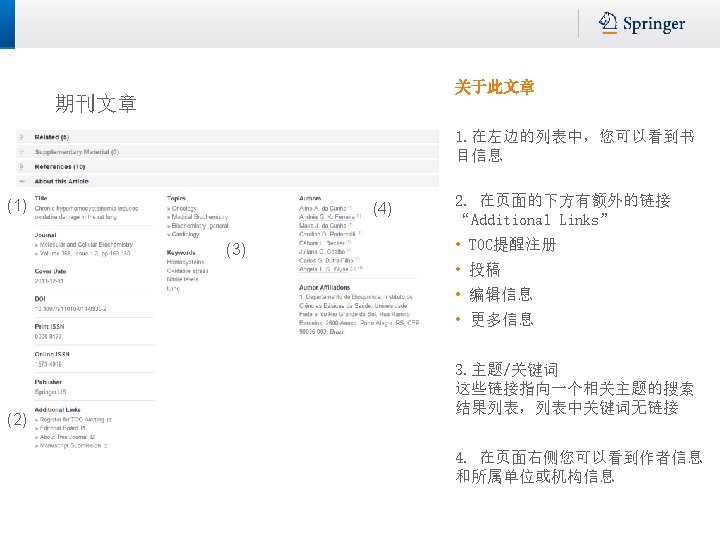The image size is (720, 540).
Task: Open the Medical Biochemistry topic link
Action: [x=200, y=217]
